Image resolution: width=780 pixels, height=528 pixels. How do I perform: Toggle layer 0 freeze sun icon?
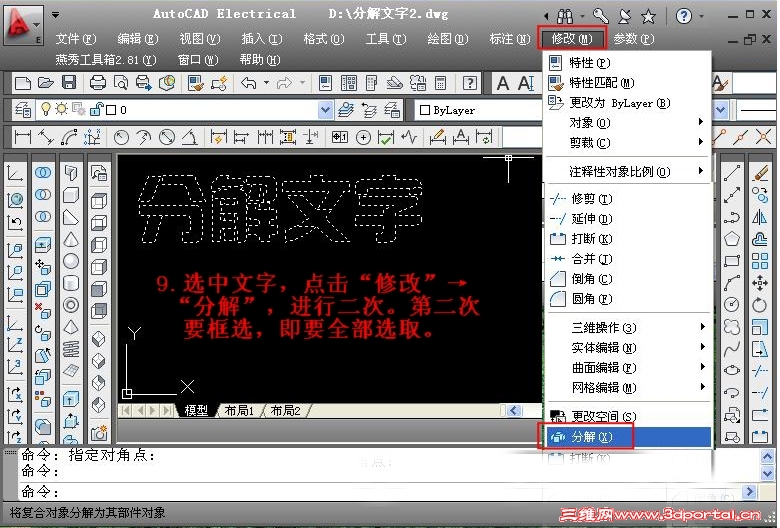point(62,109)
